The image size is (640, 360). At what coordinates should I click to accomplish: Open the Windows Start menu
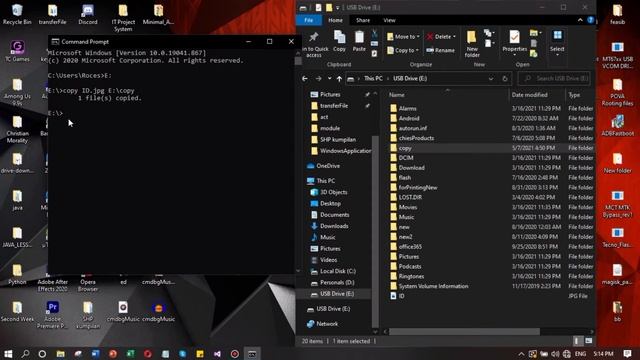coord(8,354)
